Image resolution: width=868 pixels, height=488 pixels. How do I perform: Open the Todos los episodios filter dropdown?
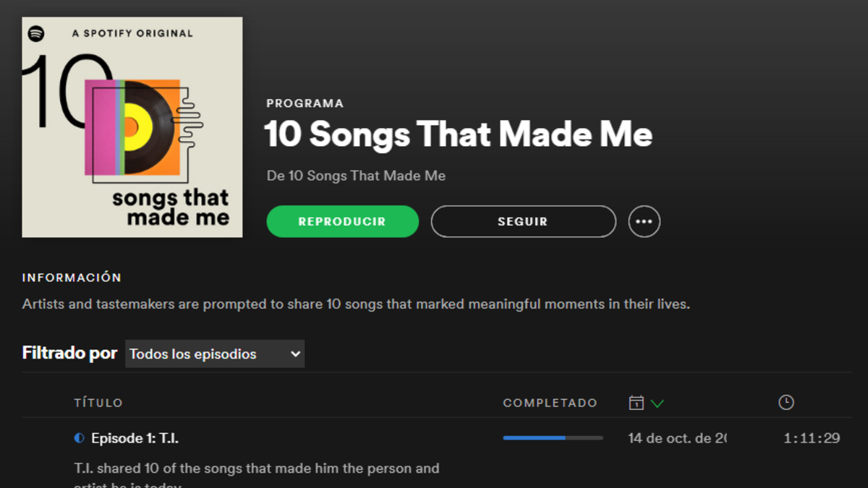(x=214, y=354)
